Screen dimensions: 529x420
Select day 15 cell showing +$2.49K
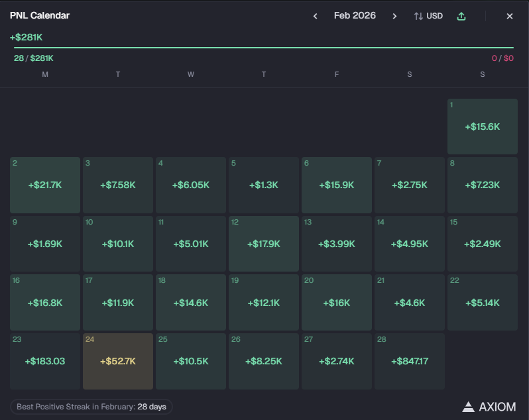coord(483,244)
